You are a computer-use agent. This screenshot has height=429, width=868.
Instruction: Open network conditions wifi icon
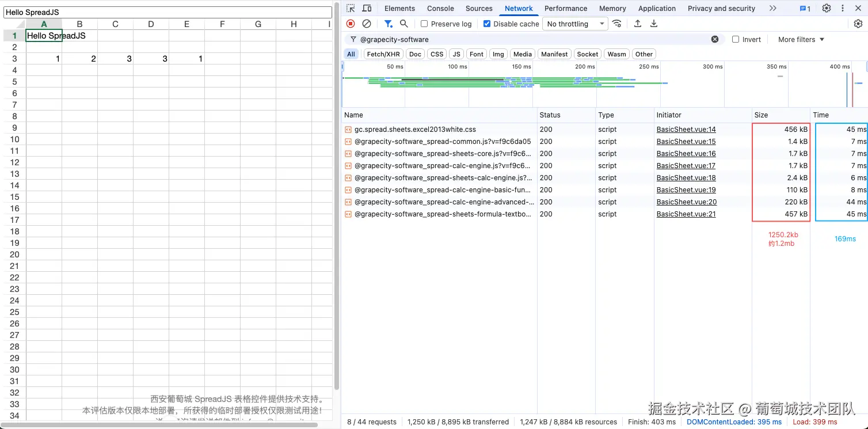tap(617, 24)
